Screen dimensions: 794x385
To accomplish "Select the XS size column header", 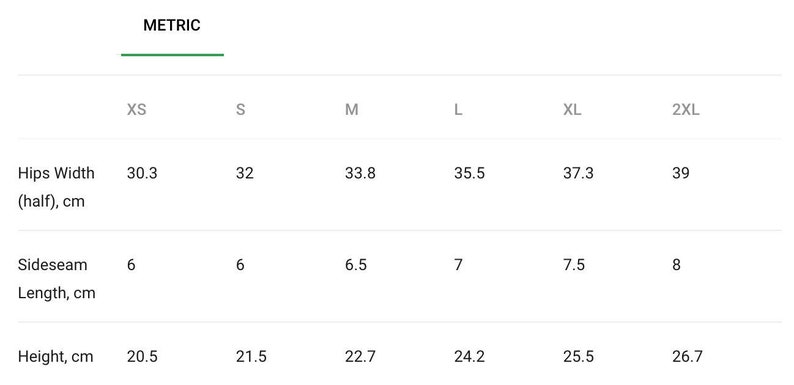I will tap(136, 109).
